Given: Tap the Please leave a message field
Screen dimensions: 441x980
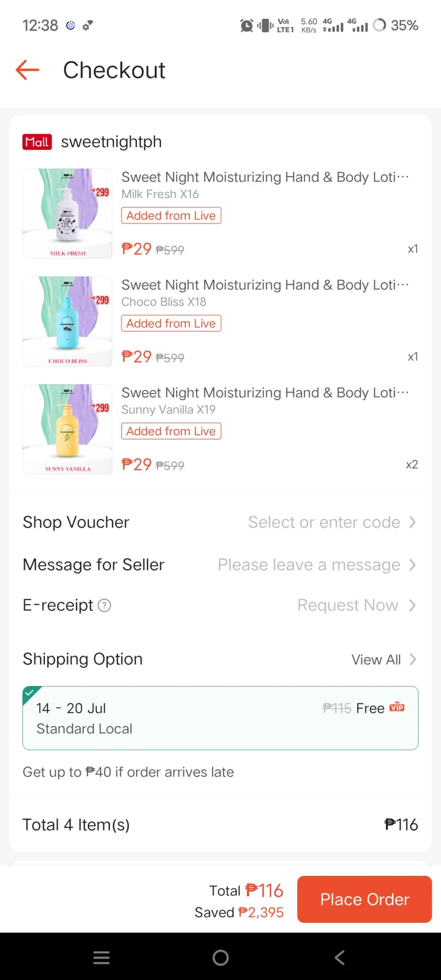Looking at the screenshot, I should [309, 565].
